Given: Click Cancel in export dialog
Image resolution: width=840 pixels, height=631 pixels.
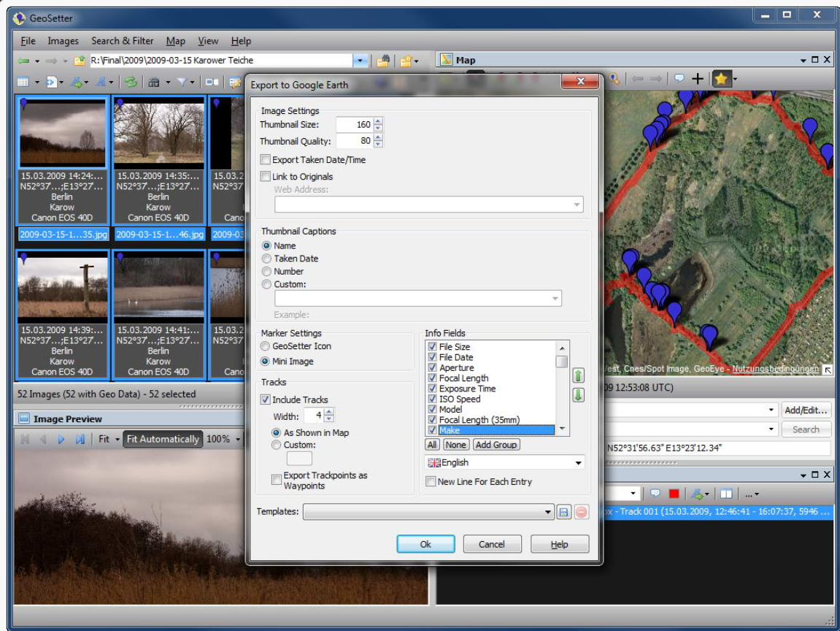Looking at the screenshot, I should pos(491,544).
